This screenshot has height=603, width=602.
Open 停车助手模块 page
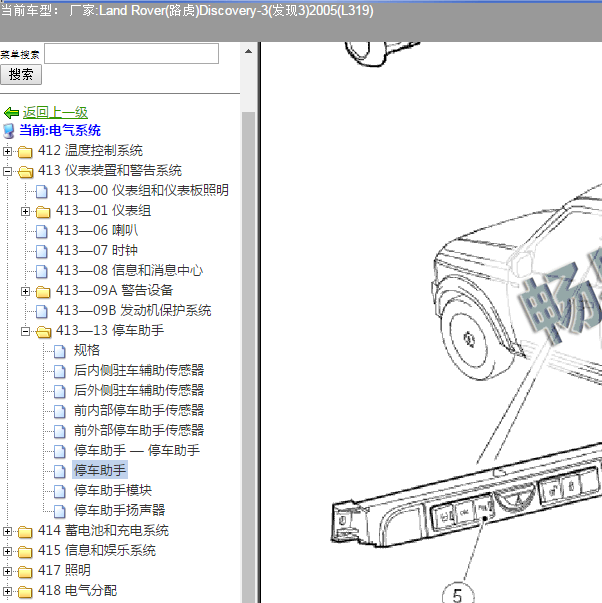click(113, 490)
